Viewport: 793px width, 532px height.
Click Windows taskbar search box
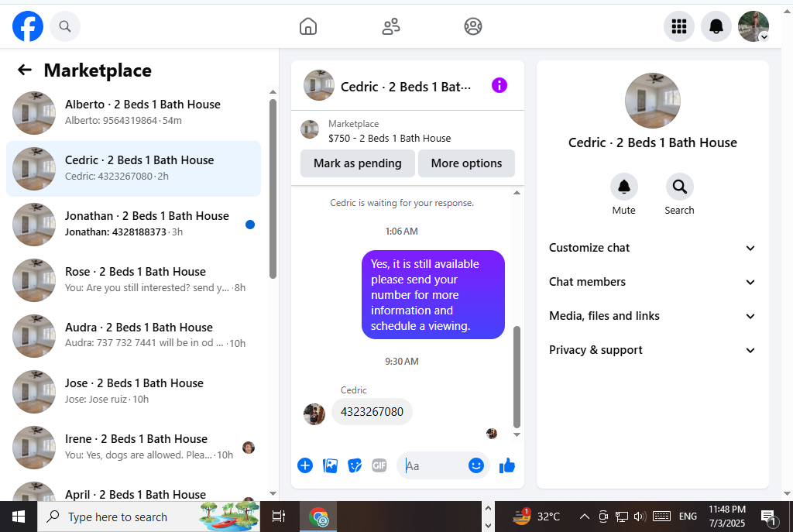pyautogui.click(x=149, y=517)
